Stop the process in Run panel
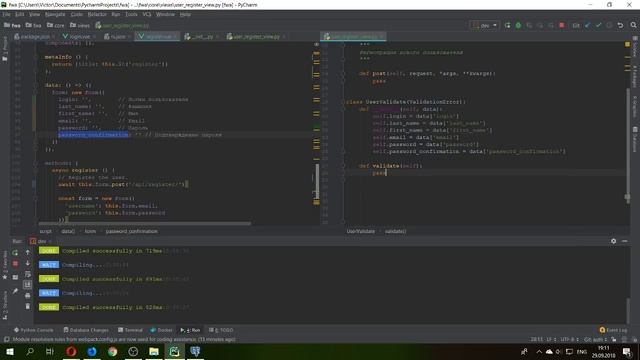Viewport: 640px width, 360px height. 15,264
